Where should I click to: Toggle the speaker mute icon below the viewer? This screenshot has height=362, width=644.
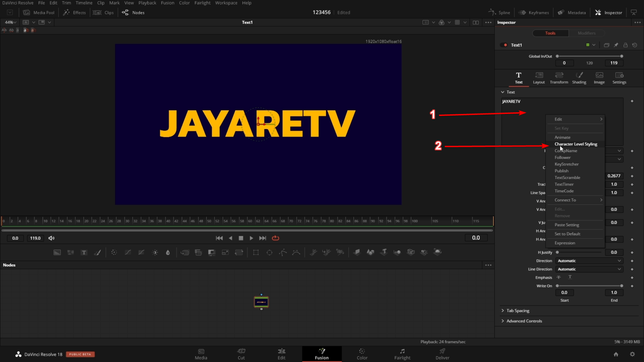coord(51,238)
